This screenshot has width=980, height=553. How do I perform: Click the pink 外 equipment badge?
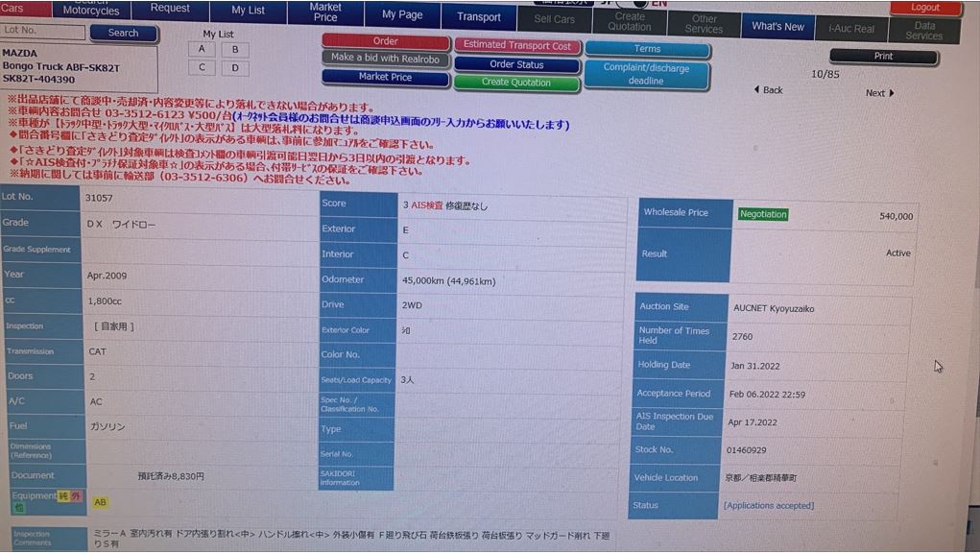(76, 495)
